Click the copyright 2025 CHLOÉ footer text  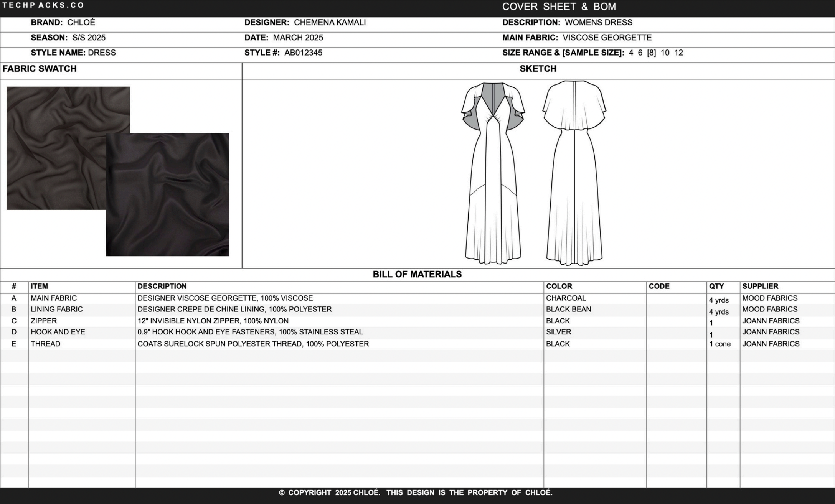pos(416,492)
